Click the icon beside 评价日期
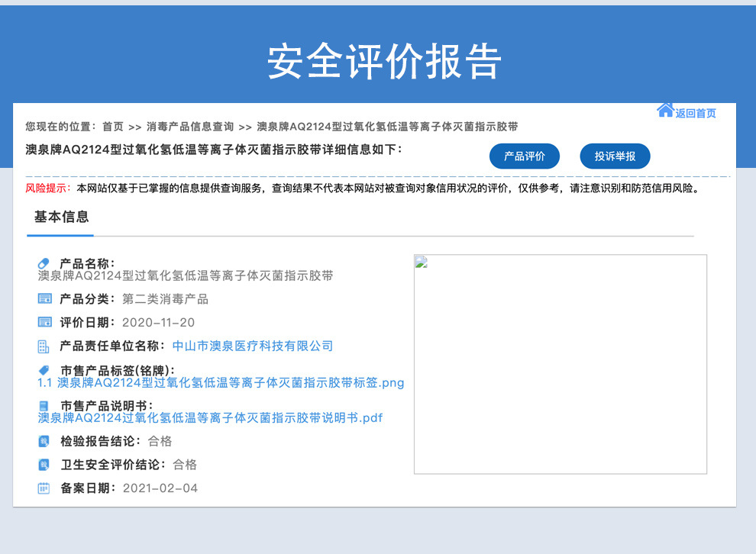Viewport: 756px width, 554px height. 44,322
